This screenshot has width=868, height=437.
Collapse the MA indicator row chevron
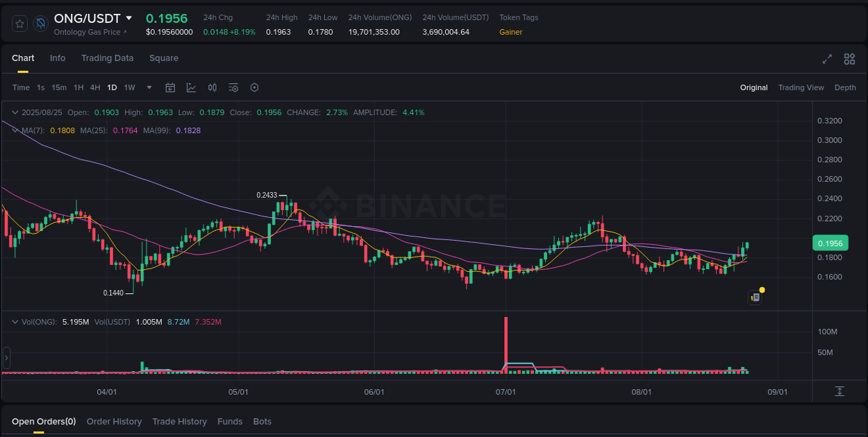click(15, 130)
